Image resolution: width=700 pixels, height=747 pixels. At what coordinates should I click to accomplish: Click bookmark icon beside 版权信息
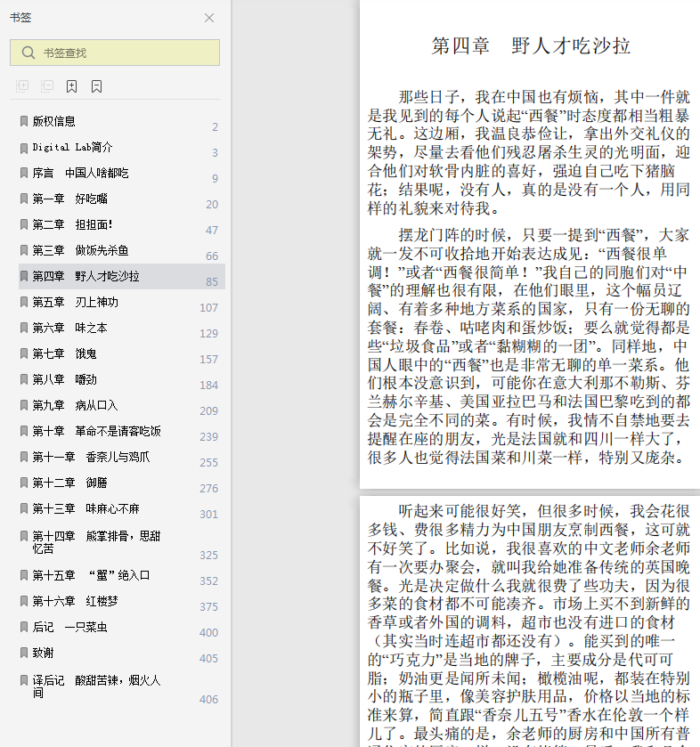[24, 121]
